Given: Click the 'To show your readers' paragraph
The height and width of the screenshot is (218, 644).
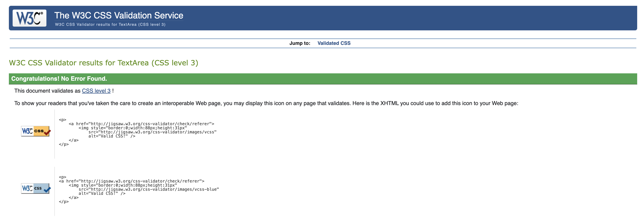Looking at the screenshot, I should 266,104.
